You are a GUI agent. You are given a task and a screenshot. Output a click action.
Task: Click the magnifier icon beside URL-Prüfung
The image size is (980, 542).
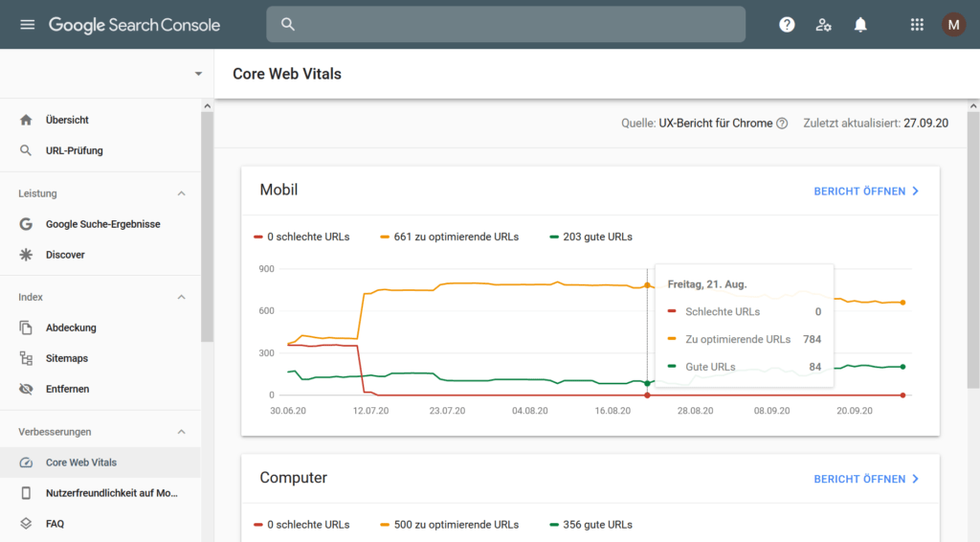(26, 150)
